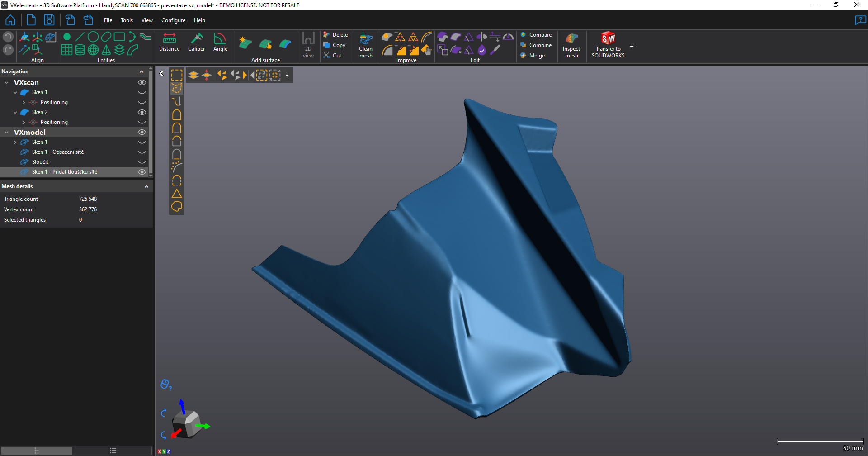
Task: Select Sken 1 - Odsazení sítě item
Action: [57, 152]
